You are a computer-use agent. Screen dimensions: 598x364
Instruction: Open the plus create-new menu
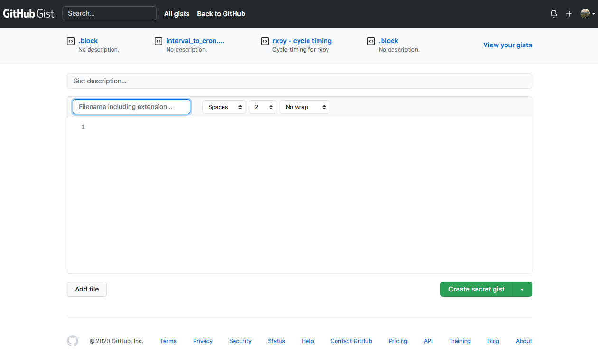[569, 14]
